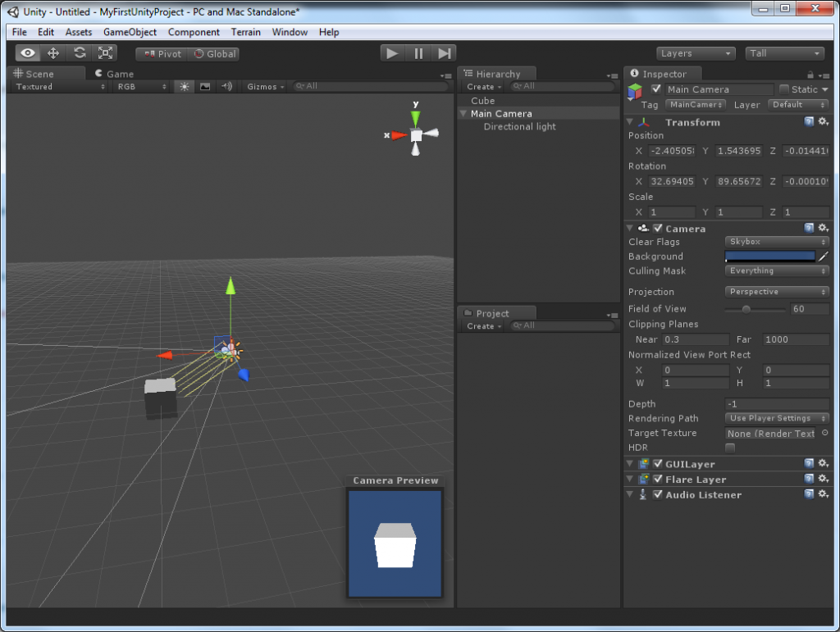Open the Hierarchy panel options menu

tap(612, 75)
